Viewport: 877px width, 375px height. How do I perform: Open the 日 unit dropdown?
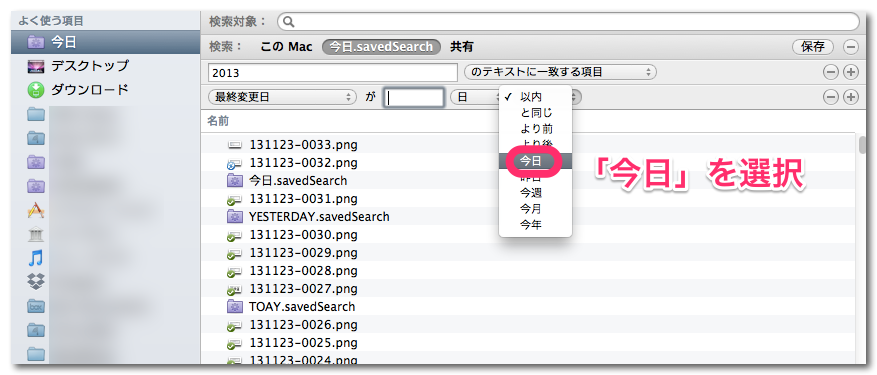point(475,97)
